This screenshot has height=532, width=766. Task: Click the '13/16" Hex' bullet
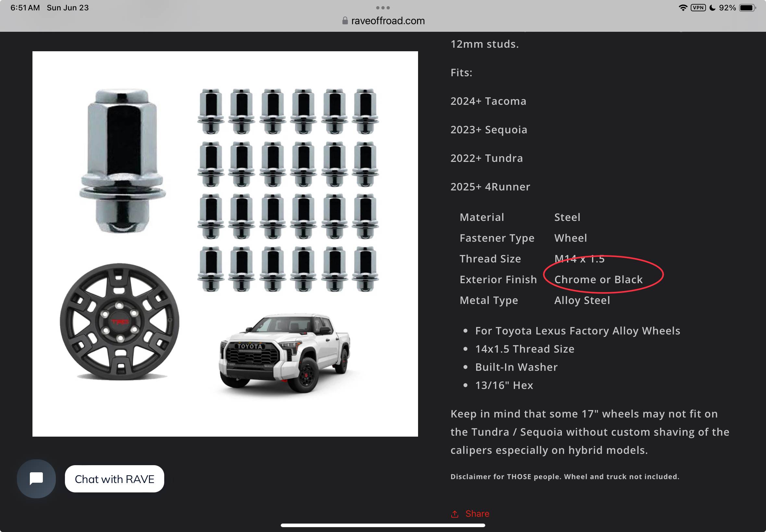[504, 385]
